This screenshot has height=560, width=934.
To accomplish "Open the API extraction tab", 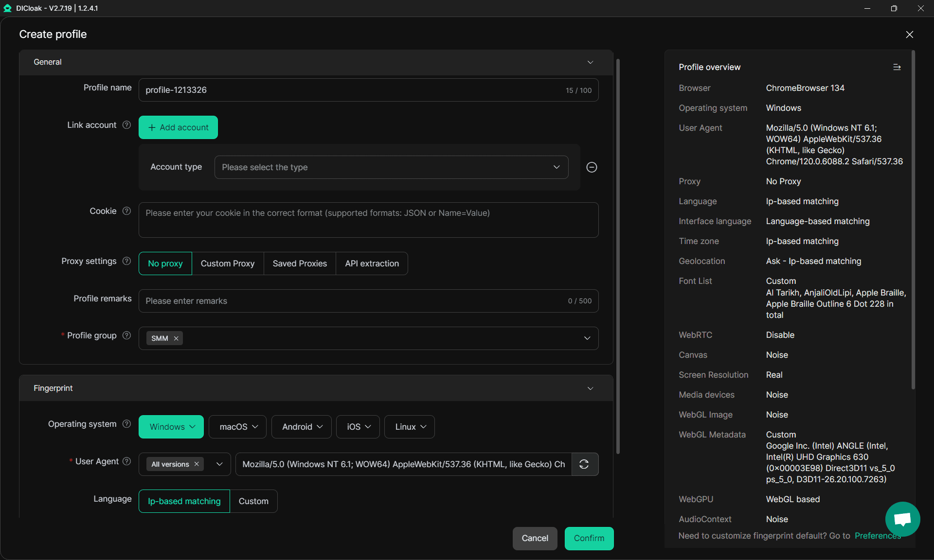I will click(x=371, y=263).
